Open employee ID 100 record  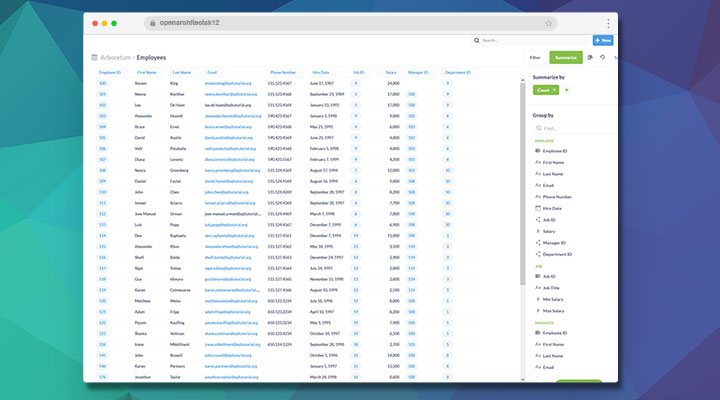pyautogui.click(x=102, y=83)
